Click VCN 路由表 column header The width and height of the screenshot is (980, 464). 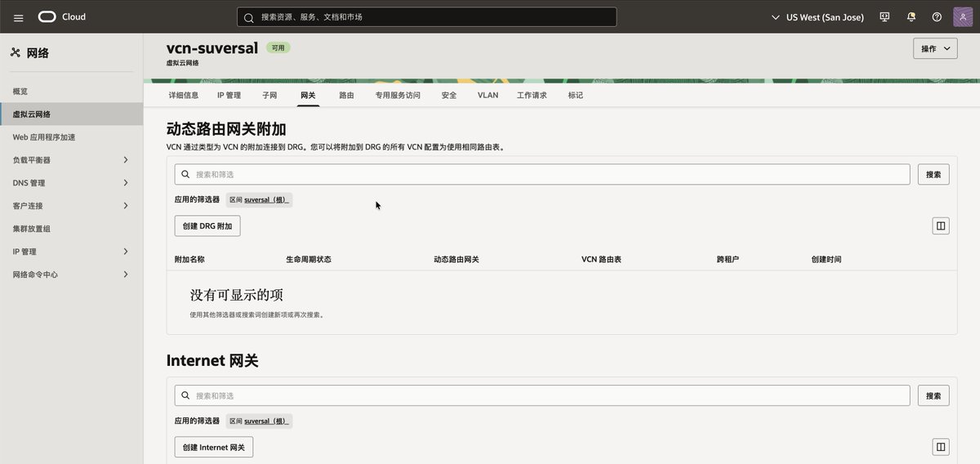coord(602,259)
